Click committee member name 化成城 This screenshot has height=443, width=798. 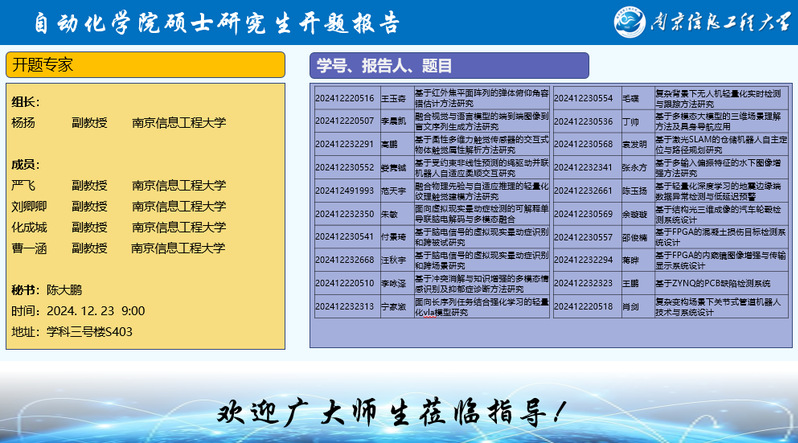30,227
